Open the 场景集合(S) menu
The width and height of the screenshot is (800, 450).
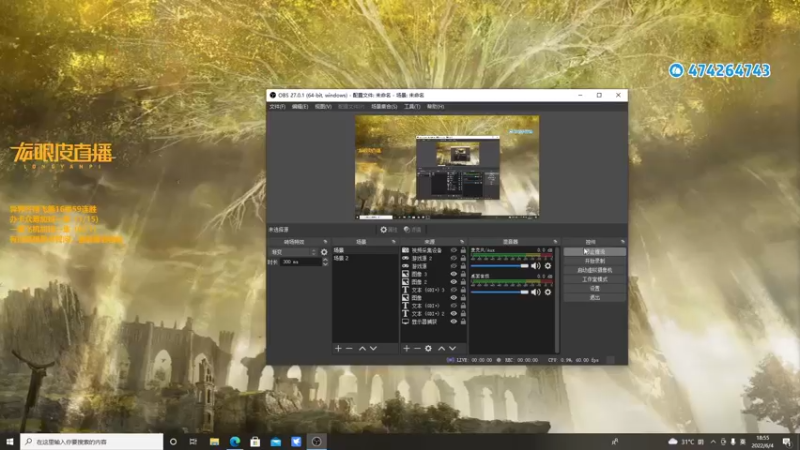[384, 107]
